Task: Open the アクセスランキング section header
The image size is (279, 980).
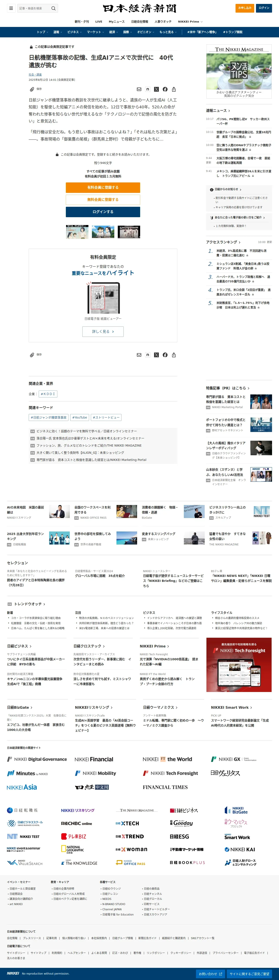Action: 223,242
